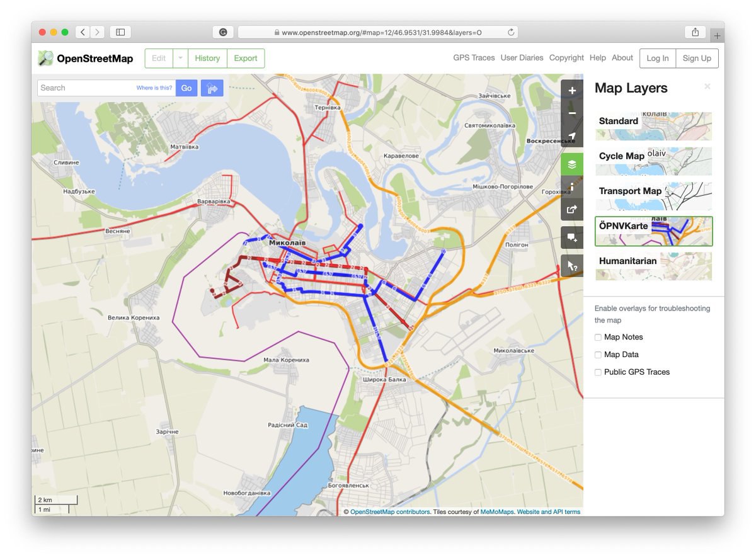Screen dimensions: 756x558
Task: Click the Варварівка label on map
Action: 215,202
